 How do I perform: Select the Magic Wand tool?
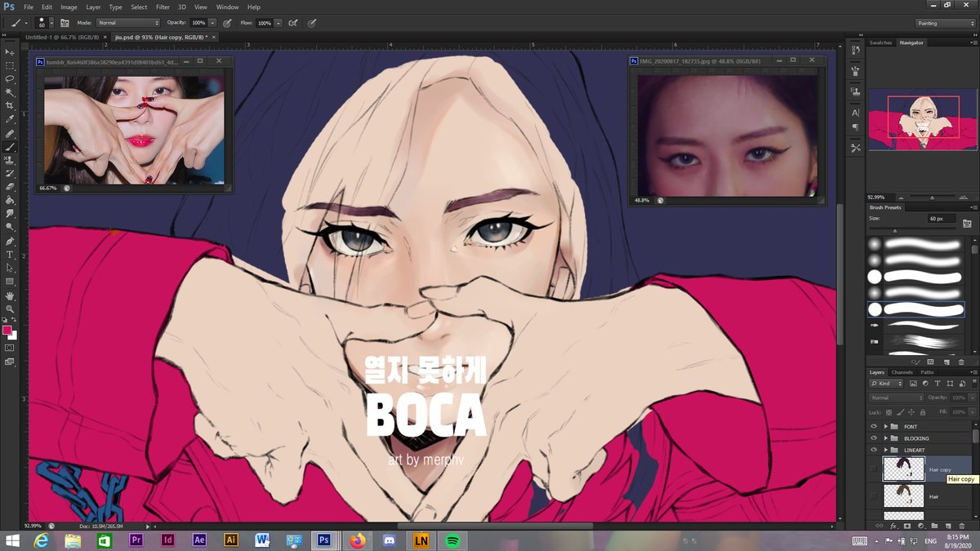coord(10,92)
